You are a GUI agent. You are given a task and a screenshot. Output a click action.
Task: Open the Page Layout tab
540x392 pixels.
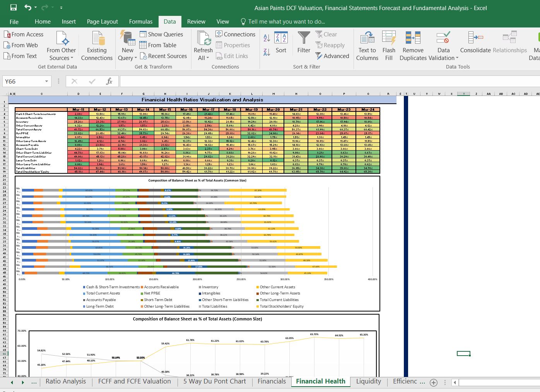[103, 22]
